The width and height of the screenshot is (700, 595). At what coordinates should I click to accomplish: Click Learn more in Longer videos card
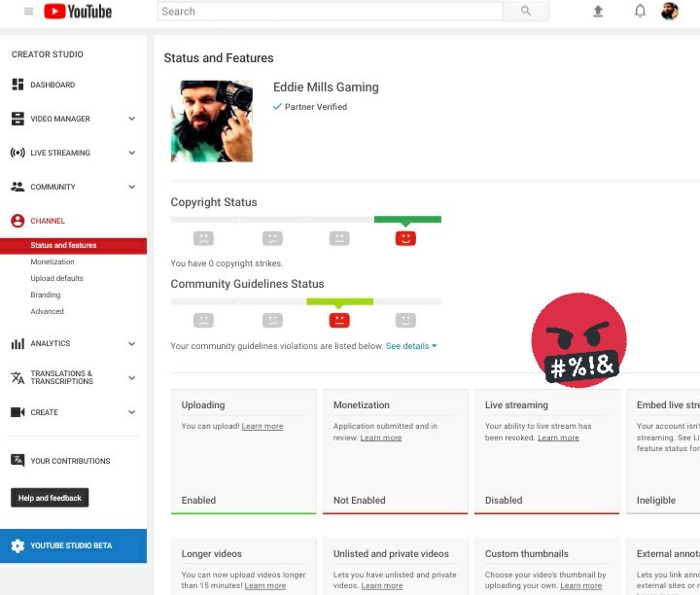coord(265,585)
